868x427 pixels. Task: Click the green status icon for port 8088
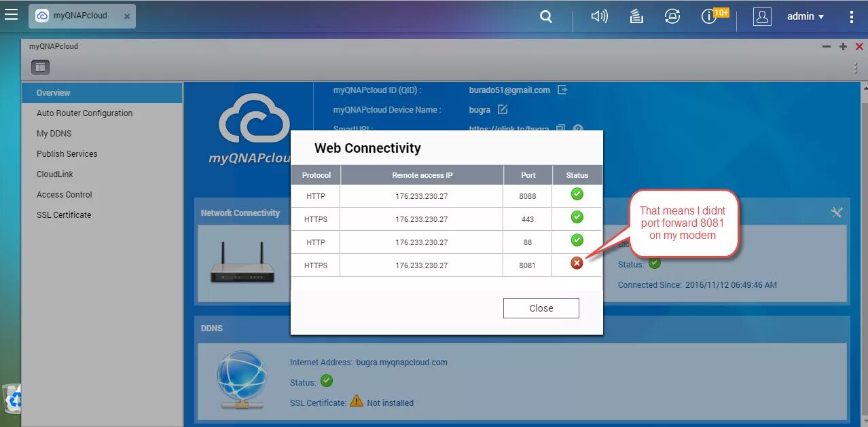coord(577,194)
